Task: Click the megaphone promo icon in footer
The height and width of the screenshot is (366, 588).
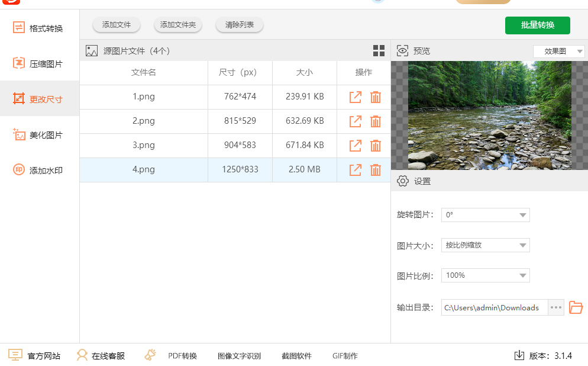Action: (150, 355)
